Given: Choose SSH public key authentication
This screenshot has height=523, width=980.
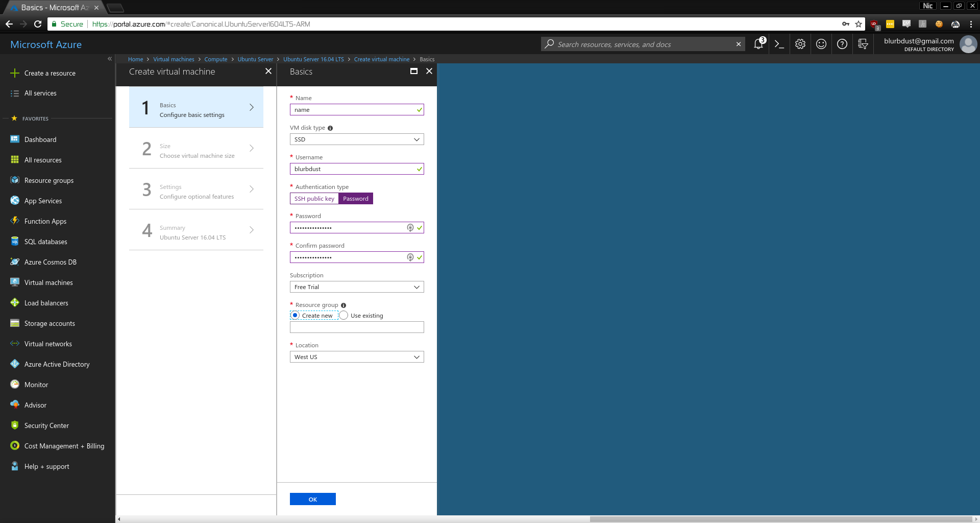Looking at the screenshot, I should 314,199.
